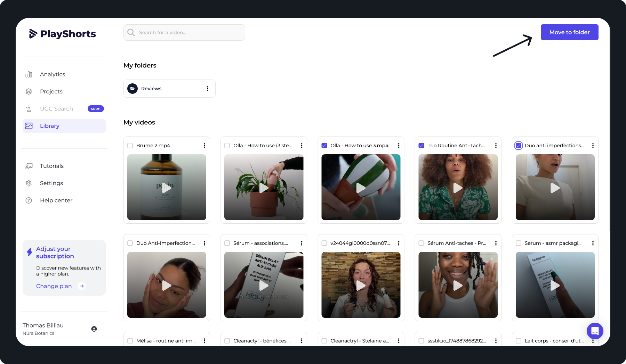Click Adjust your subscription heading link
Screen dimensions: 626x364
[55, 253]
